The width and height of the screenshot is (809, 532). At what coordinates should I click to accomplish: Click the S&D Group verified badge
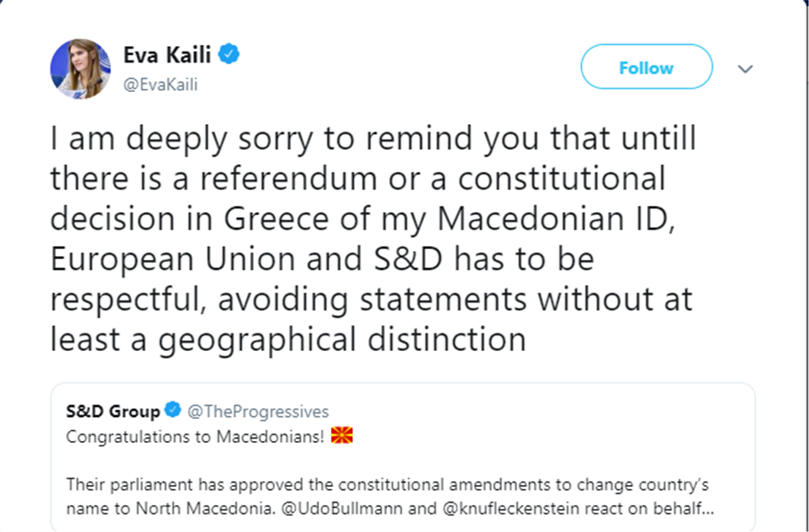(x=173, y=411)
